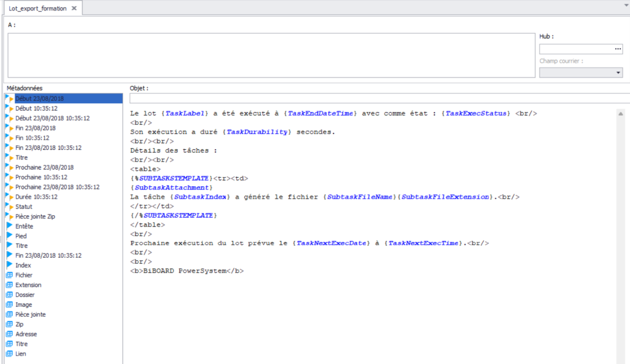Screen dimensions: 630x364
Task: Click the table icon beside Extension
Action: tap(9, 285)
